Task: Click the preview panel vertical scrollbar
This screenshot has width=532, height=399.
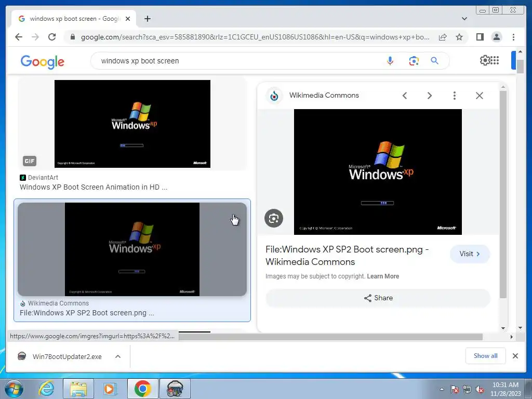Action: 503,195
